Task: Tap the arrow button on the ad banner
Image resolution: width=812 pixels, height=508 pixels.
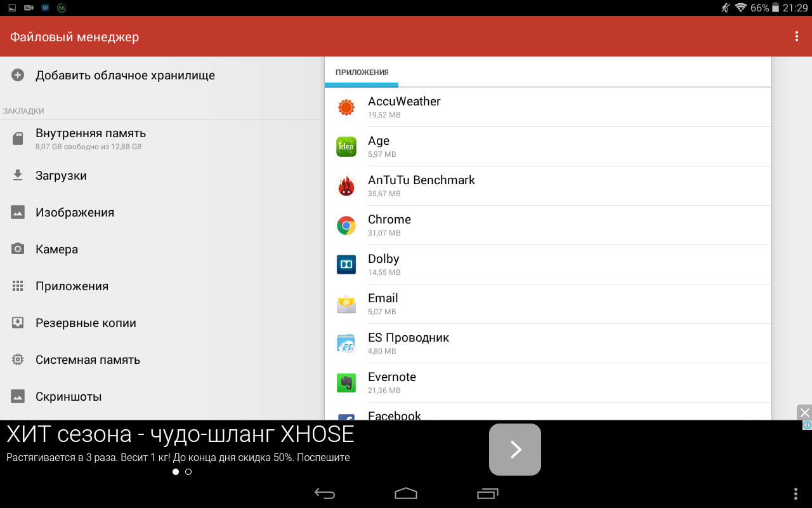Action: (x=515, y=450)
